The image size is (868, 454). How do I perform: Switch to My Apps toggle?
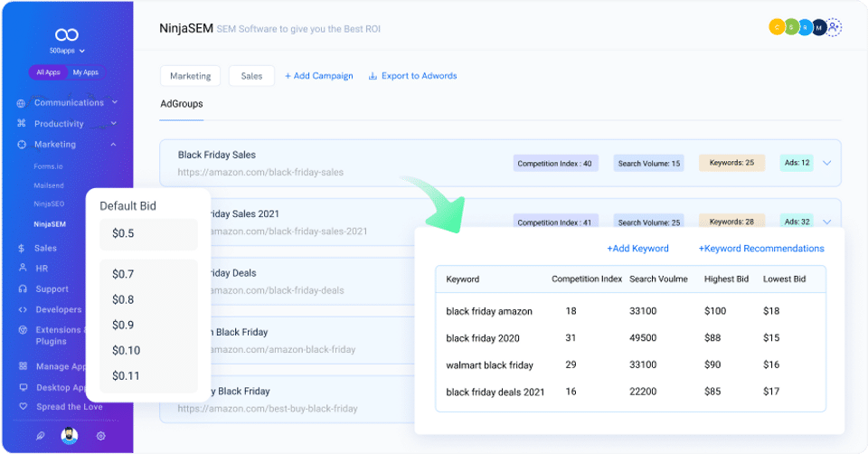tap(85, 72)
